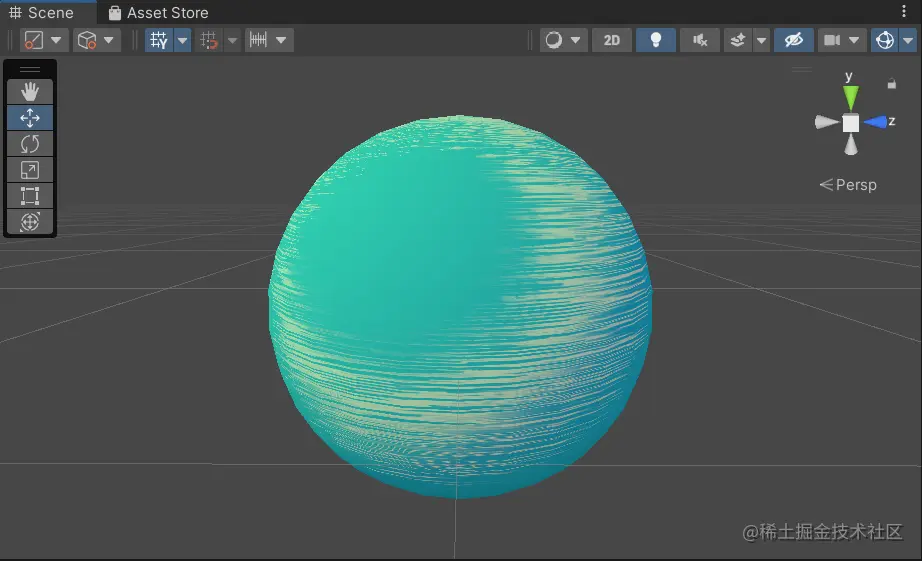Open the grid settings dropdown arrow
The width and height of the screenshot is (922, 561).
(182, 40)
